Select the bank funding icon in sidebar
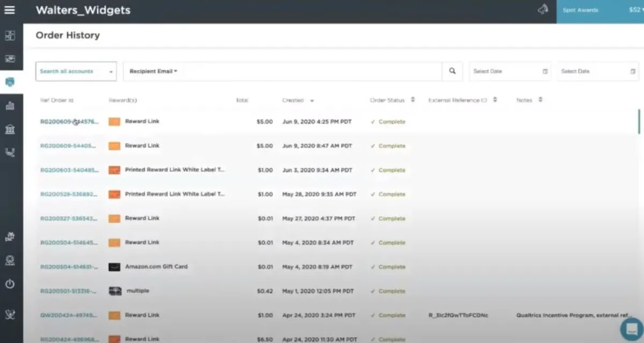This screenshot has height=343, width=644. (x=10, y=129)
